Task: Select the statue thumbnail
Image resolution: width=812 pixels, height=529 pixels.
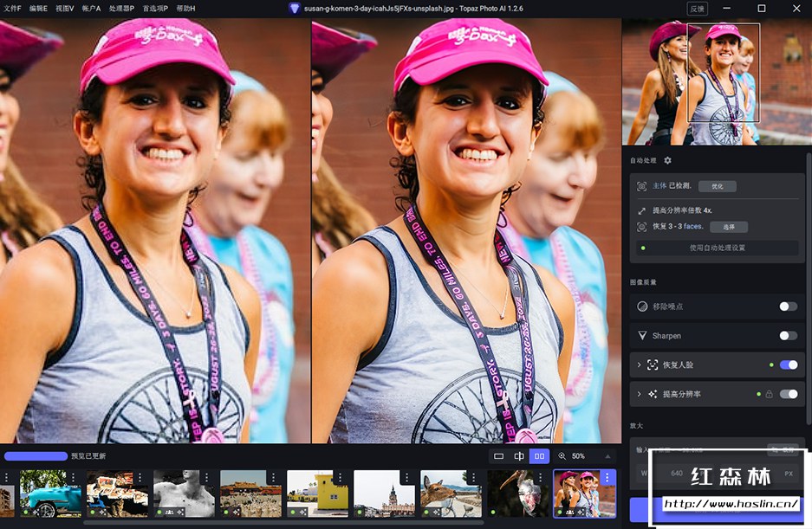Action: pos(184,494)
